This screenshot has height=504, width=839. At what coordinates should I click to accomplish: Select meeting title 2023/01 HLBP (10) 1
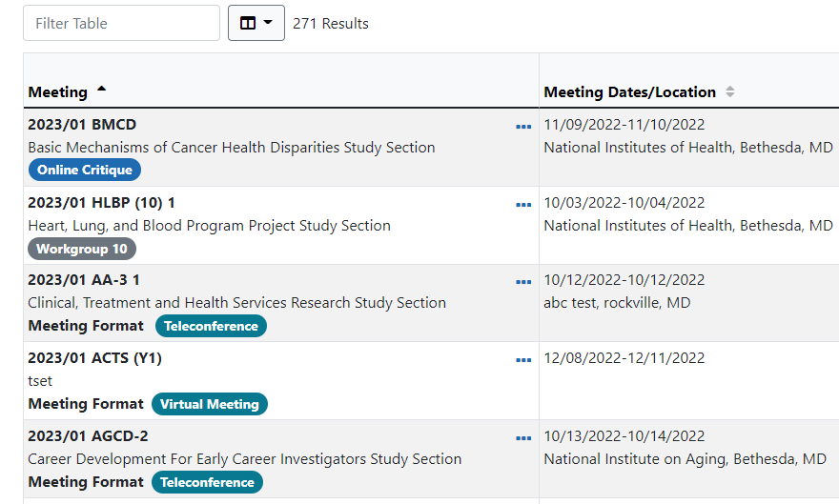point(101,203)
